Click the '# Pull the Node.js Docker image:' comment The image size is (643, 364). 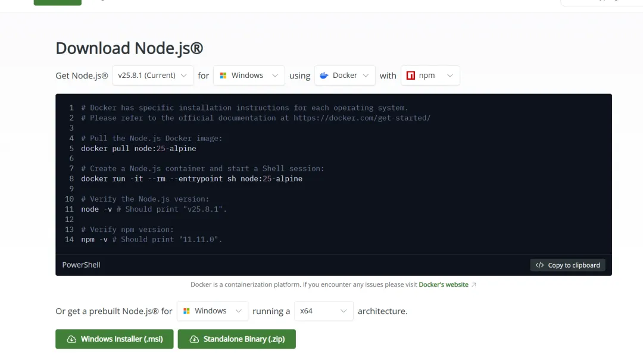tap(151, 138)
